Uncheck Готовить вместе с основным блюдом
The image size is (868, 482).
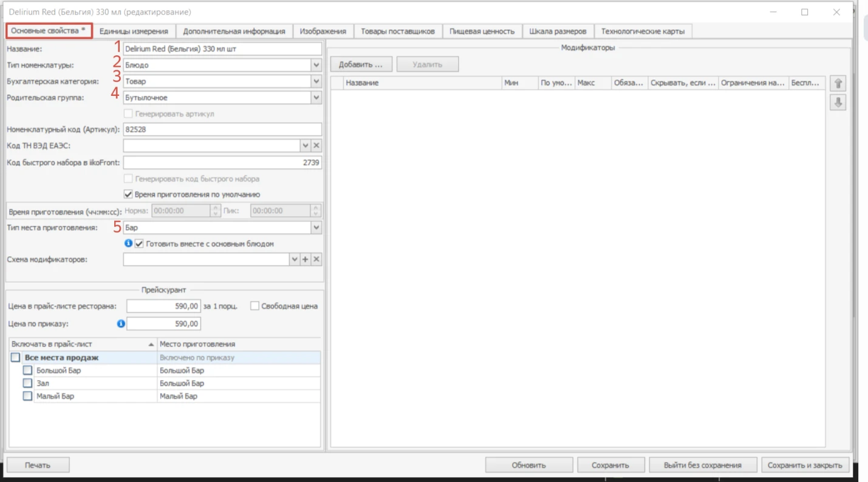pyautogui.click(x=139, y=243)
